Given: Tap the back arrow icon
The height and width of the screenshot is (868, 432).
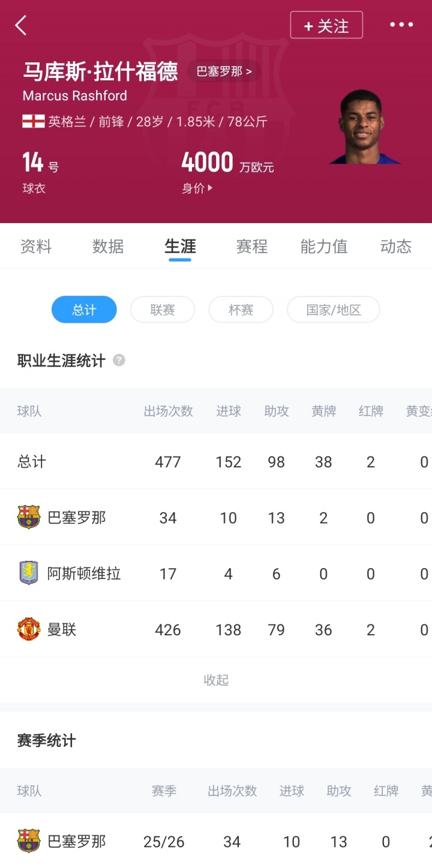Looking at the screenshot, I should [x=21, y=25].
